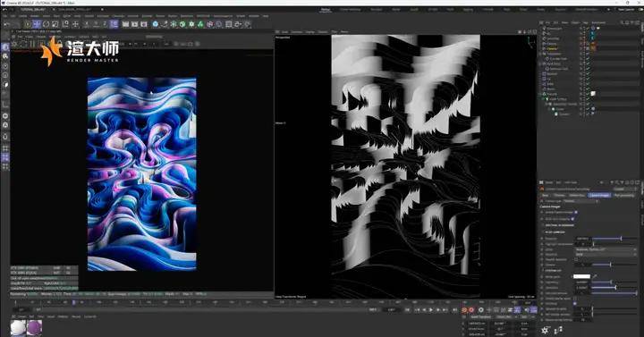This screenshot has width=644, height=337.
Task: Click the Object Manager search icon
Action: (x=622, y=22)
